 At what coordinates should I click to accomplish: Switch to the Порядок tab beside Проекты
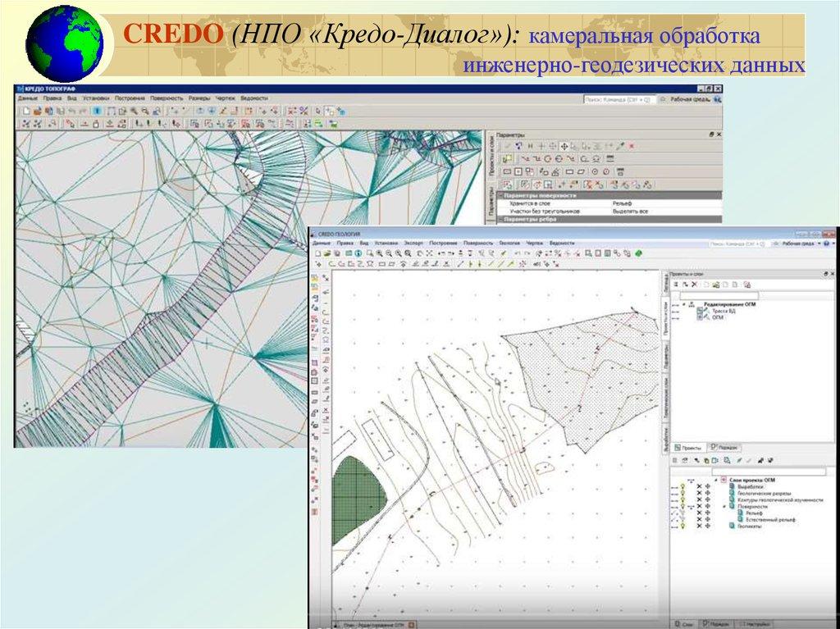pyautogui.click(x=725, y=448)
